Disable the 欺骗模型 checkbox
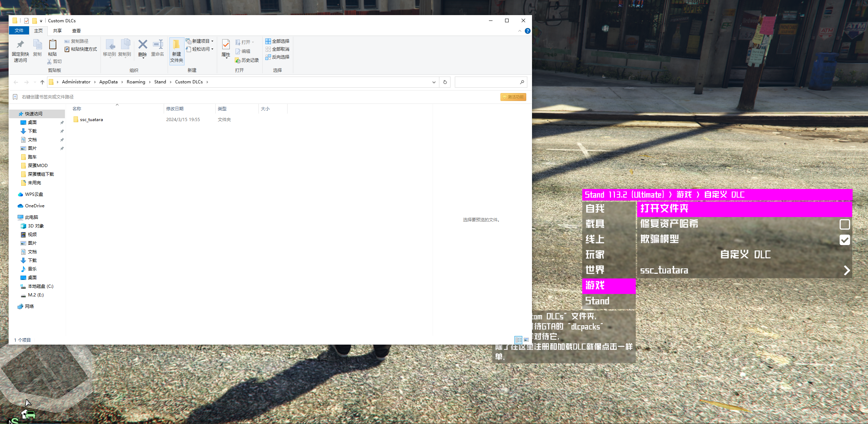 pos(844,240)
